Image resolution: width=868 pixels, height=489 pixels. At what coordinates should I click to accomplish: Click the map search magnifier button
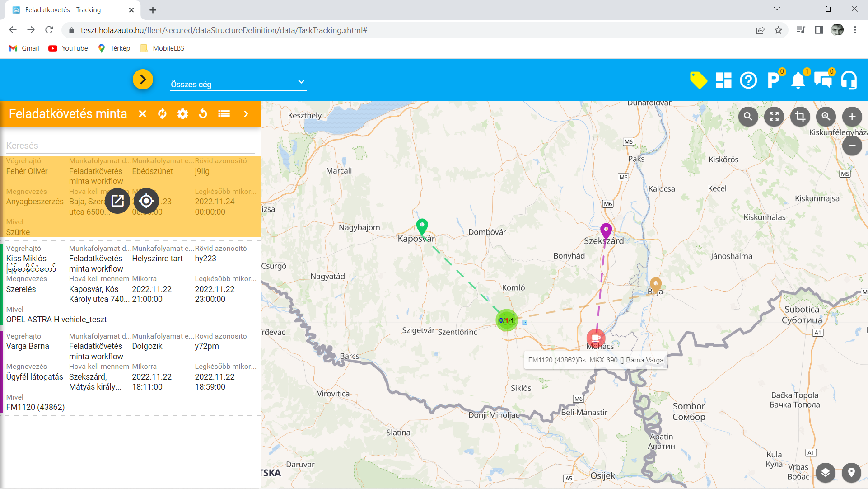(x=748, y=117)
